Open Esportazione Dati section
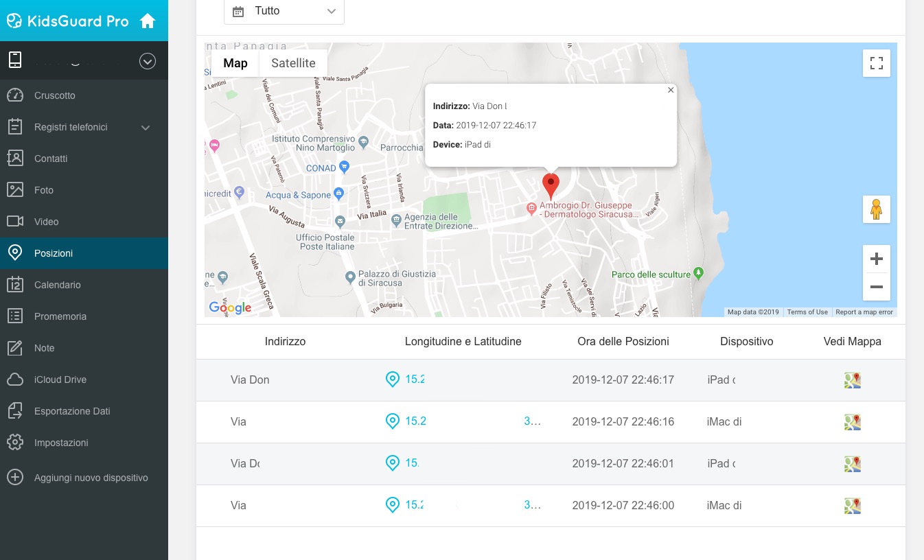This screenshot has height=560, width=924. pyautogui.click(x=72, y=411)
